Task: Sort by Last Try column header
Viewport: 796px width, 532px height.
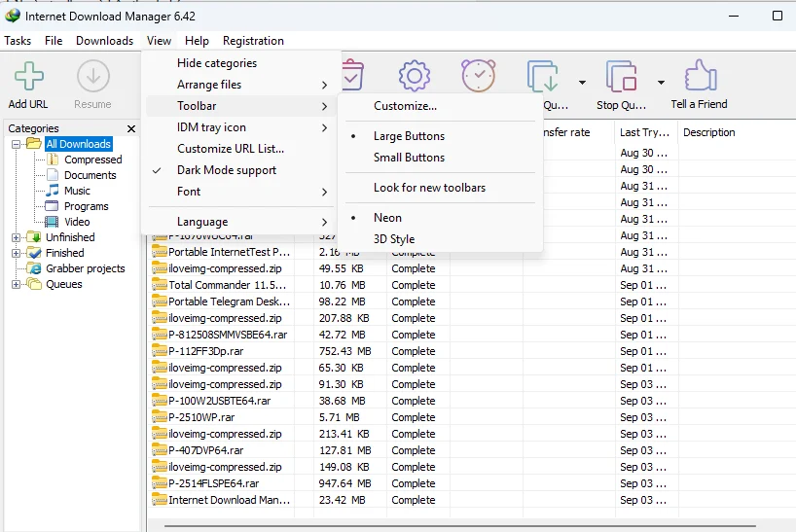Action: click(x=644, y=132)
